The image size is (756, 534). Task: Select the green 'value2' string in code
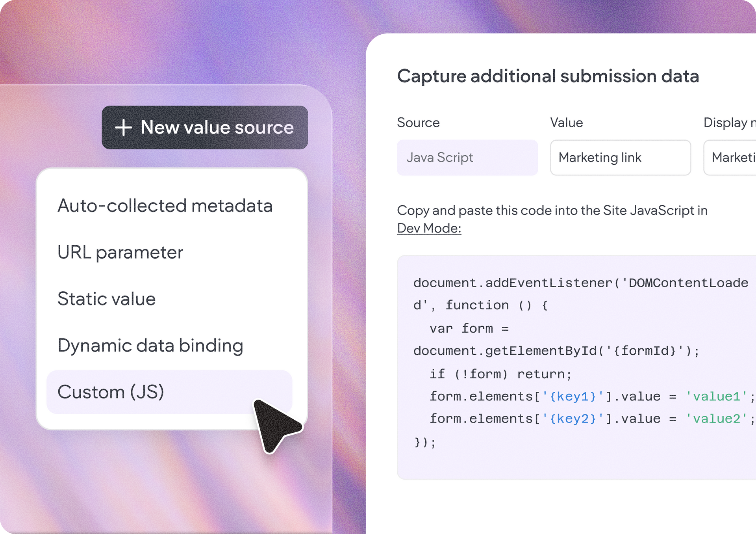[x=716, y=419]
